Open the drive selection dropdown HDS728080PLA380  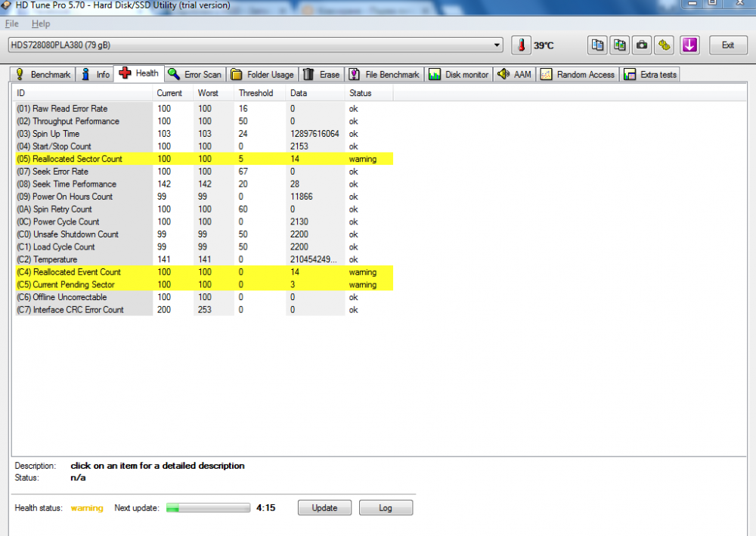click(x=256, y=45)
